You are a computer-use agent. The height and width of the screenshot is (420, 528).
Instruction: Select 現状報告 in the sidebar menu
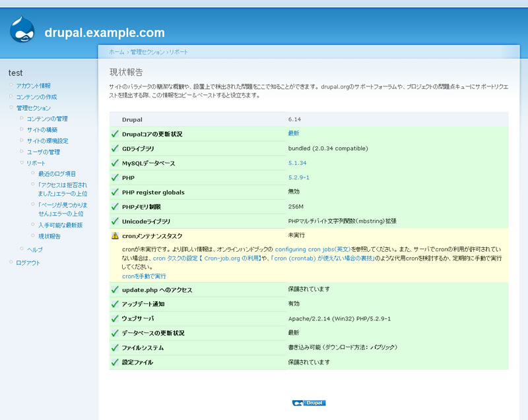tap(49, 237)
